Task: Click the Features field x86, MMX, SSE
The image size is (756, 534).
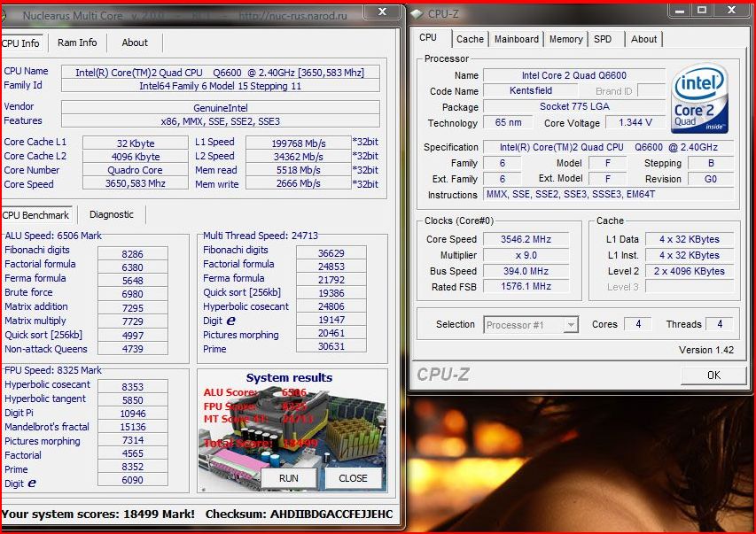Action: click(x=221, y=121)
